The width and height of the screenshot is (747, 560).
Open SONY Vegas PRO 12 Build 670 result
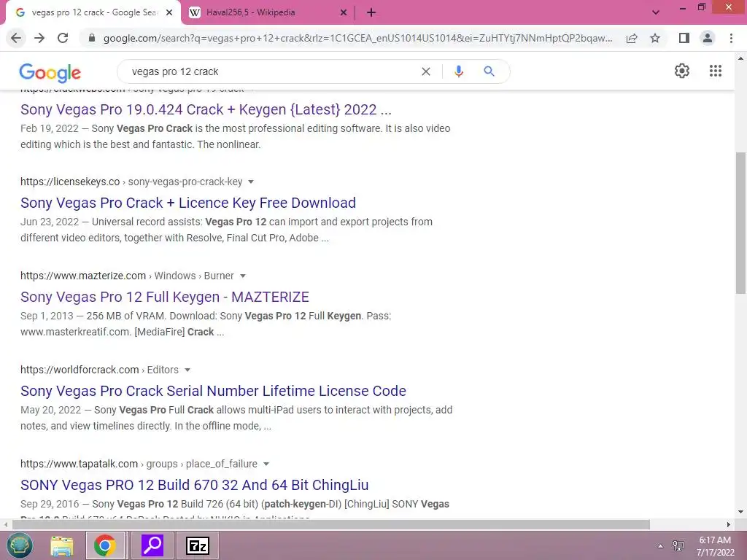(x=194, y=485)
